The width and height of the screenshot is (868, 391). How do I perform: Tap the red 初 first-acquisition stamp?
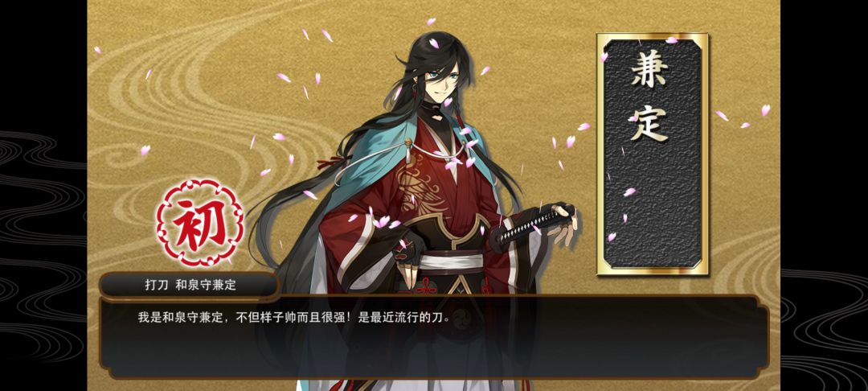(200, 223)
